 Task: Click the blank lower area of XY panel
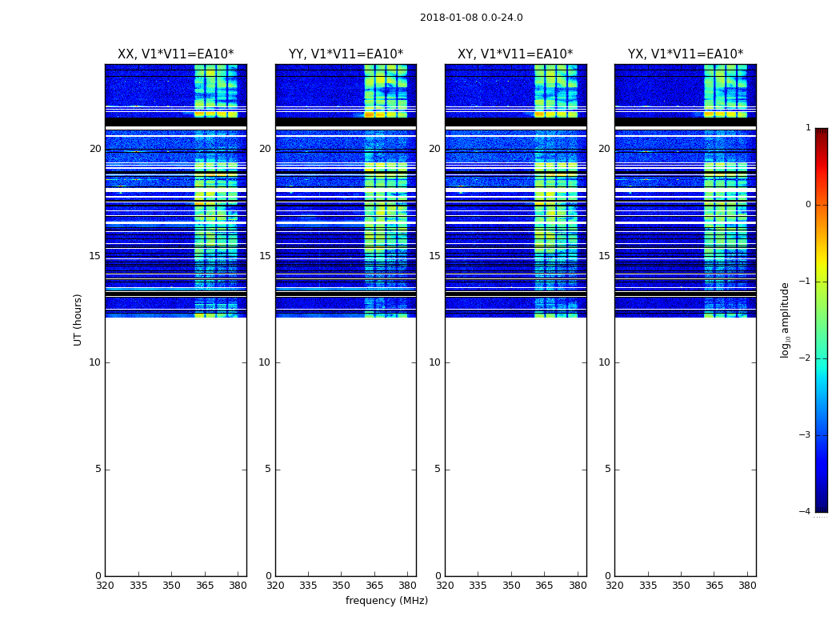[x=515, y=448]
